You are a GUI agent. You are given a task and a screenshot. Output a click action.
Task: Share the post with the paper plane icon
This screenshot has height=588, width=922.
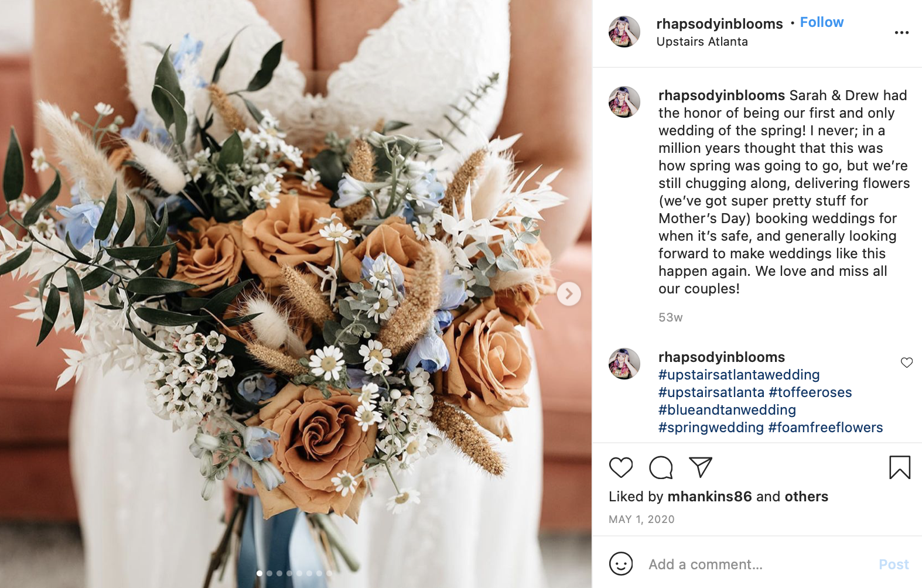coord(701,467)
